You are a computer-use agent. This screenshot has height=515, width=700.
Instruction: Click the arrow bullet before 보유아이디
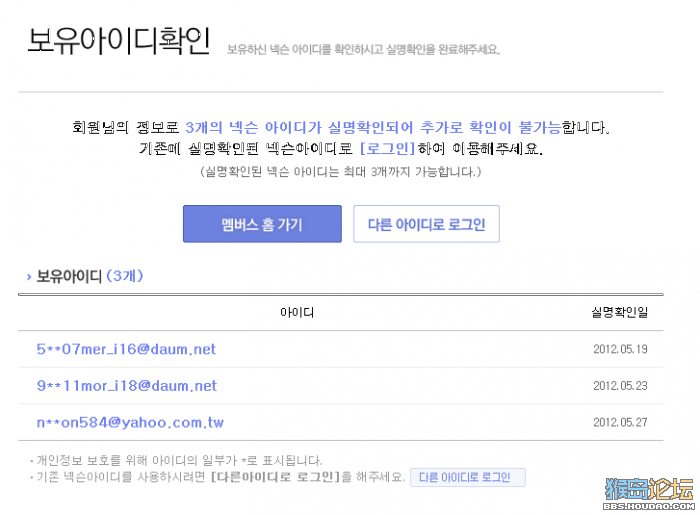[29, 277]
